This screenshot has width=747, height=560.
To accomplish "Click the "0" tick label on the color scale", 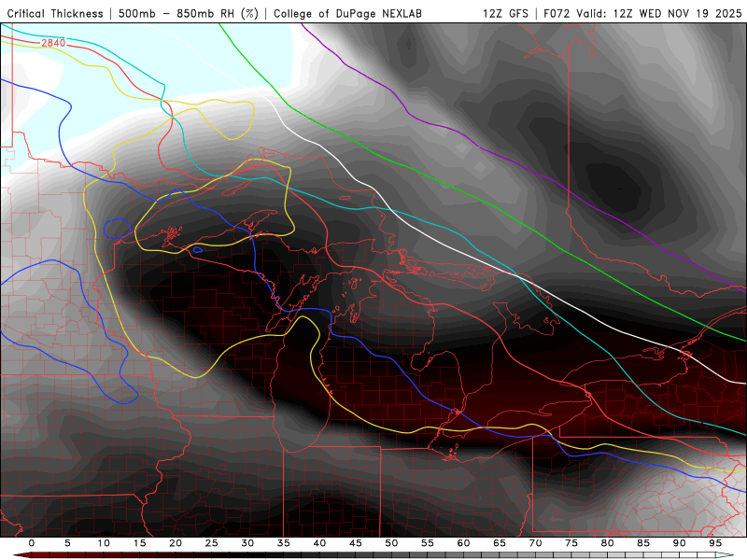I will click(x=32, y=543).
